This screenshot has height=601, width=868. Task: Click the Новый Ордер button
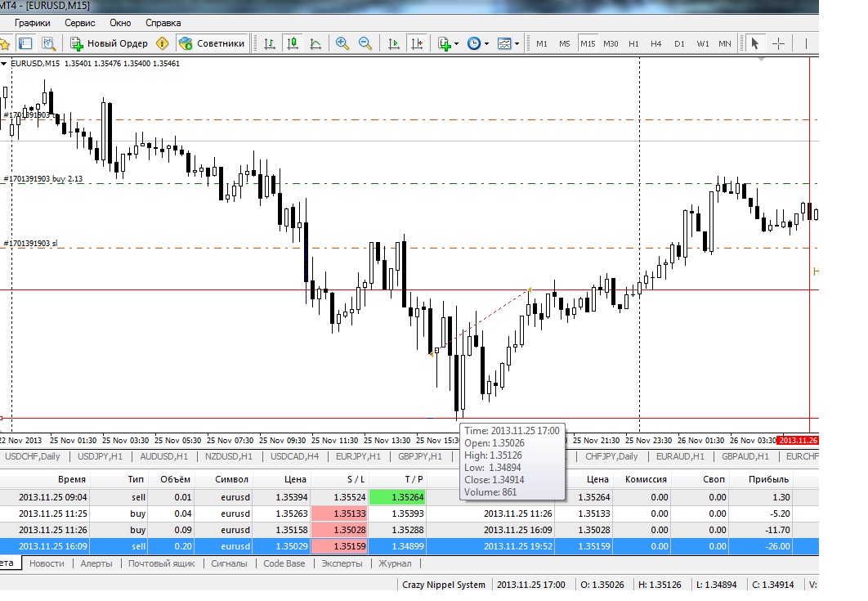pos(110,43)
